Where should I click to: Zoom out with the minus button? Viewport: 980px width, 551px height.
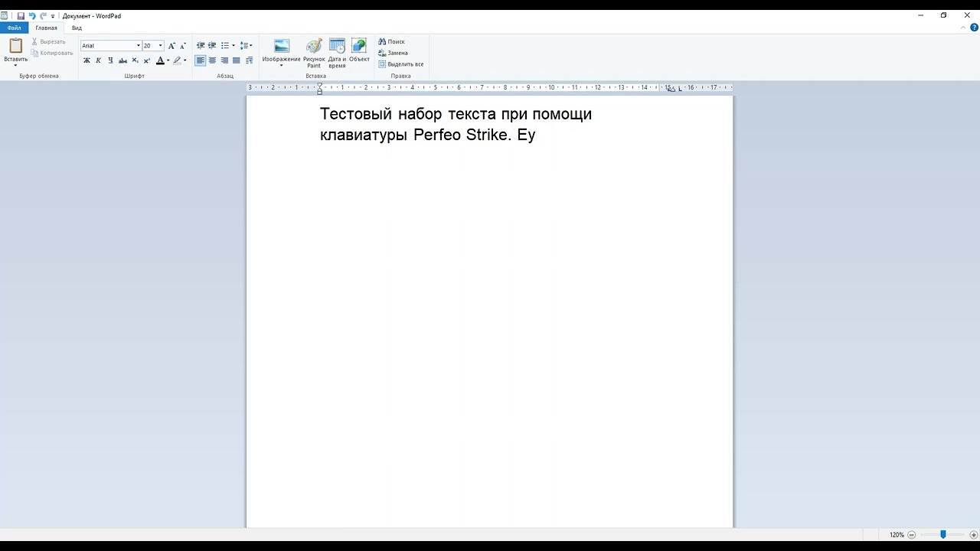[911, 534]
